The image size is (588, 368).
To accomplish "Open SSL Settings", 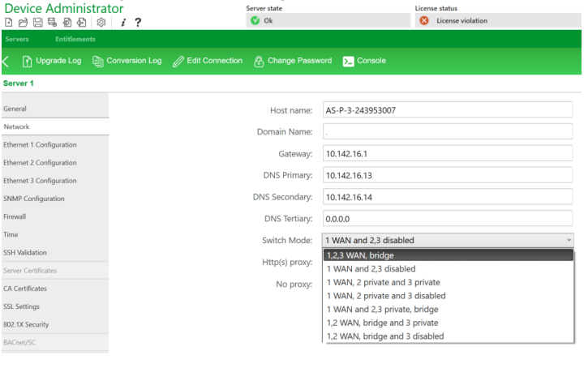I will (x=55, y=306).
